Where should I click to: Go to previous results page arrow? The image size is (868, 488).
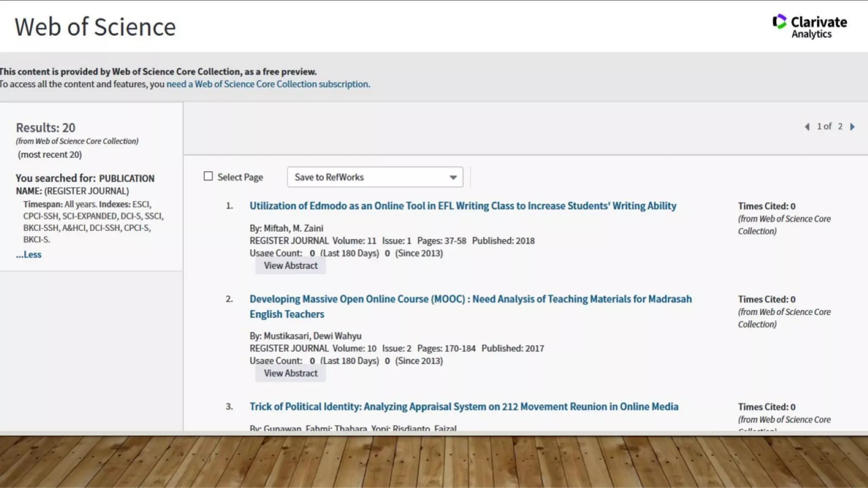807,127
